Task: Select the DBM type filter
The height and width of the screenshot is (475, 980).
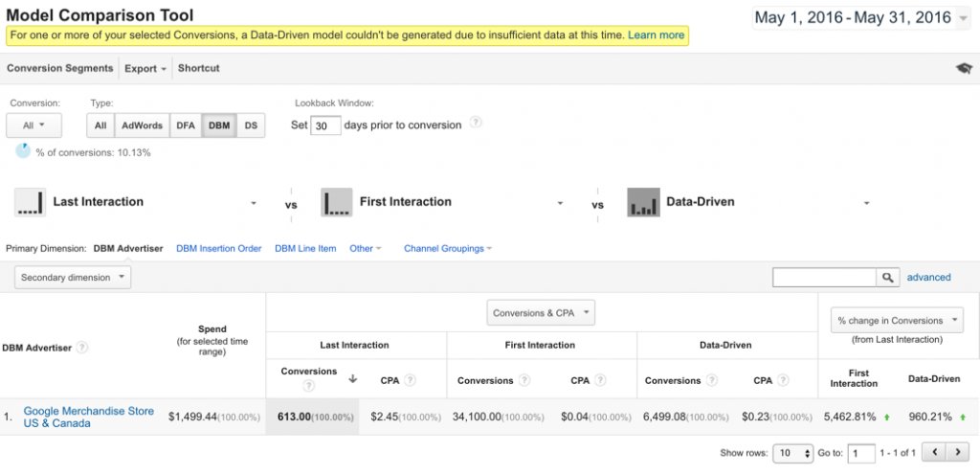Action: tap(219, 125)
